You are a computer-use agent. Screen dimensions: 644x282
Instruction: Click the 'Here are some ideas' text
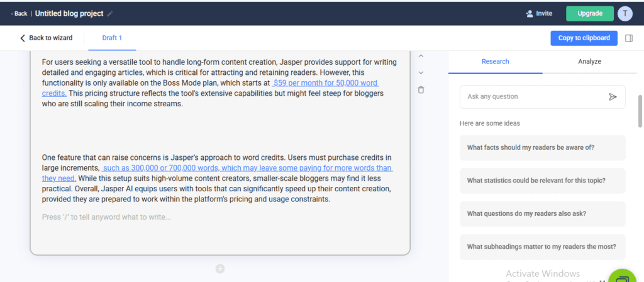[x=489, y=123]
